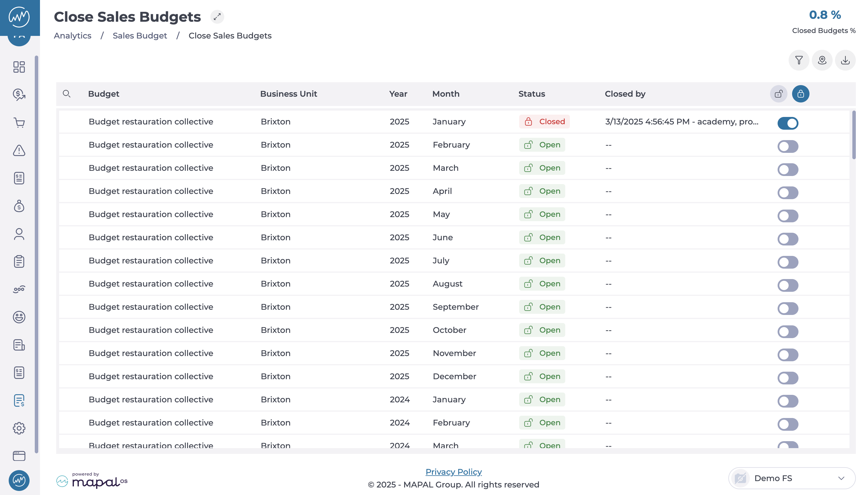This screenshot has height=495, width=868.
Task: Click the Year column header
Action: 398,94
